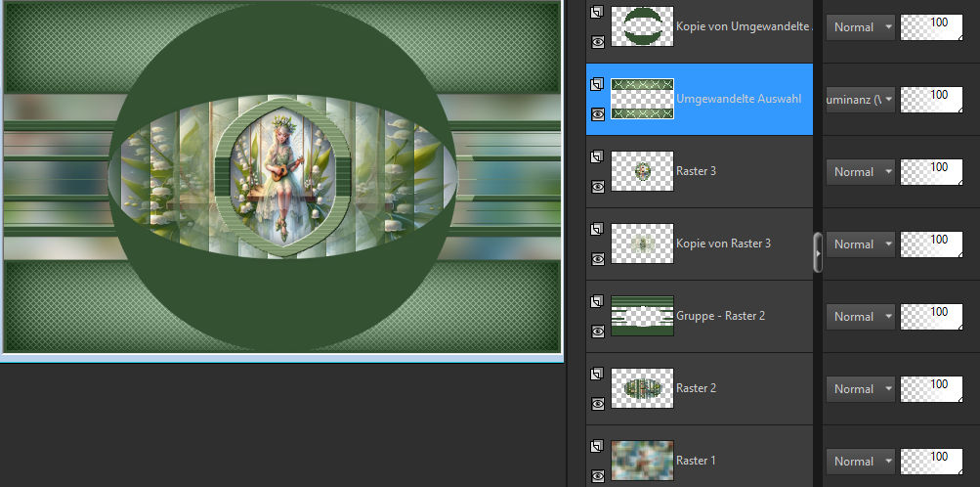This screenshot has height=487, width=980.
Task: Select layer name Kopie von Umgewandelte
Action: [744, 26]
